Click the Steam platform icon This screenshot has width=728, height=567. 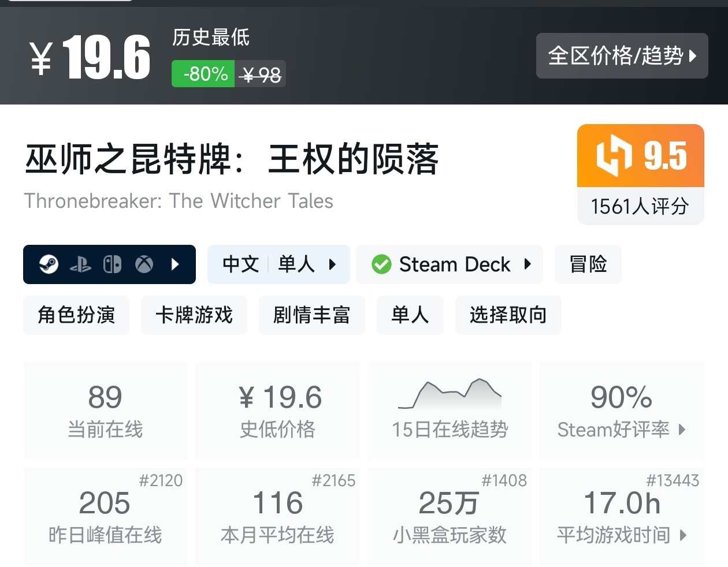49,264
